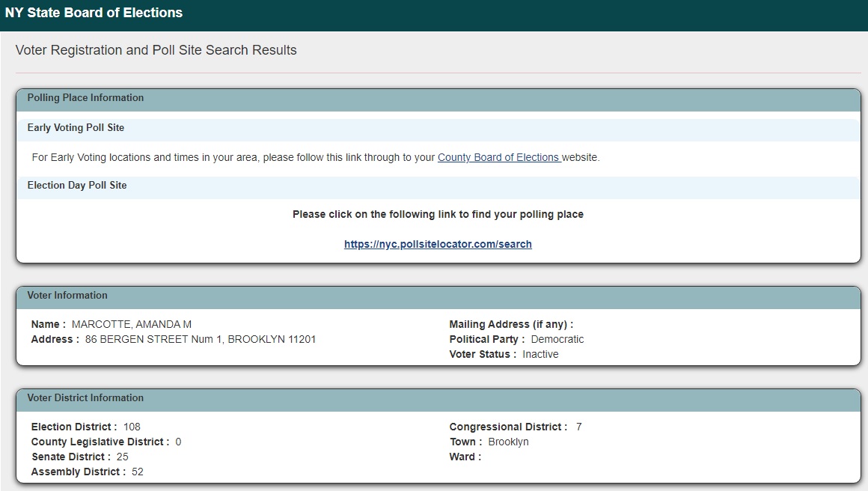Click the NY State Board of Elections header title
This screenshot has width=868, height=491.
[94, 13]
